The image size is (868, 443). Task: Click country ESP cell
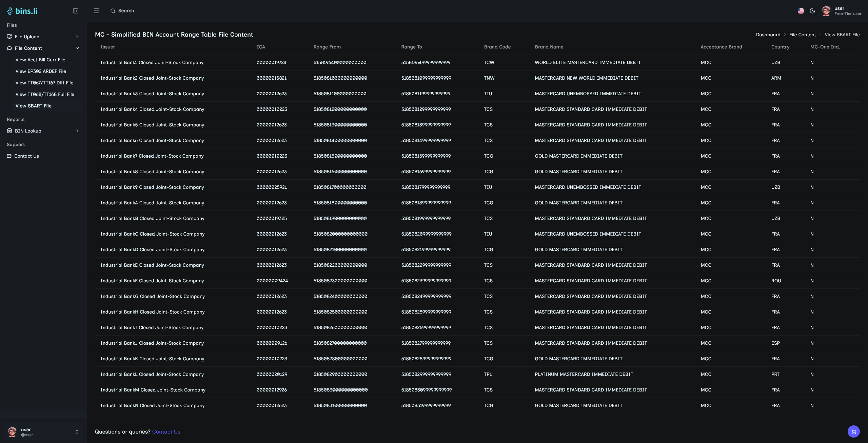coord(775,343)
